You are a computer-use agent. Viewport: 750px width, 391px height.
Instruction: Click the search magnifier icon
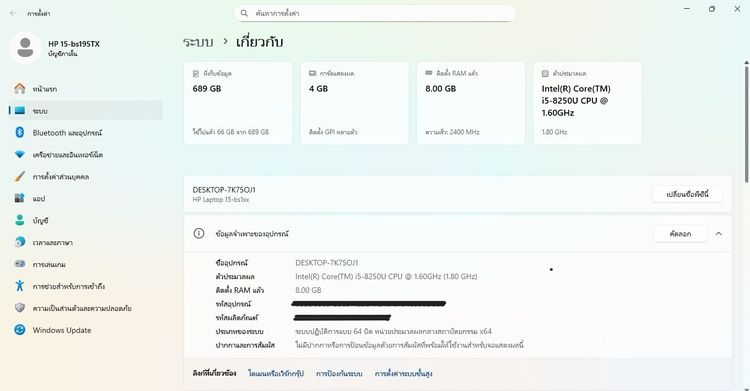[x=244, y=13]
